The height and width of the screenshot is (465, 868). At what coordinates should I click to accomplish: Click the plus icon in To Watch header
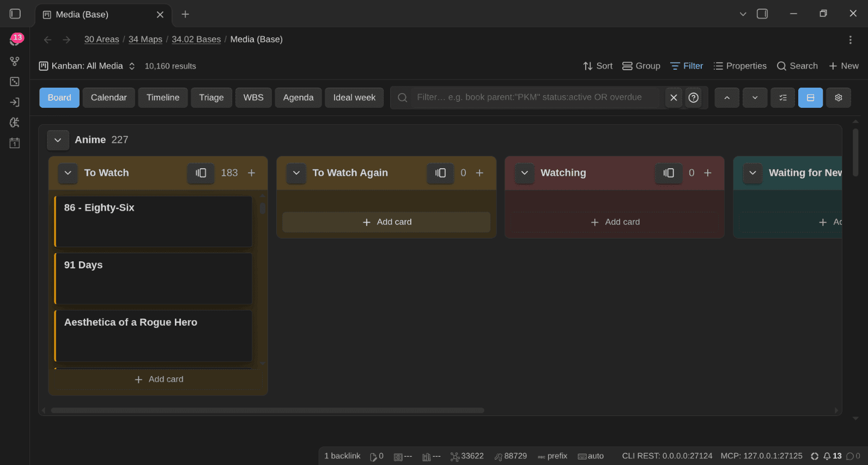pyautogui.click(x=251, y=173)
